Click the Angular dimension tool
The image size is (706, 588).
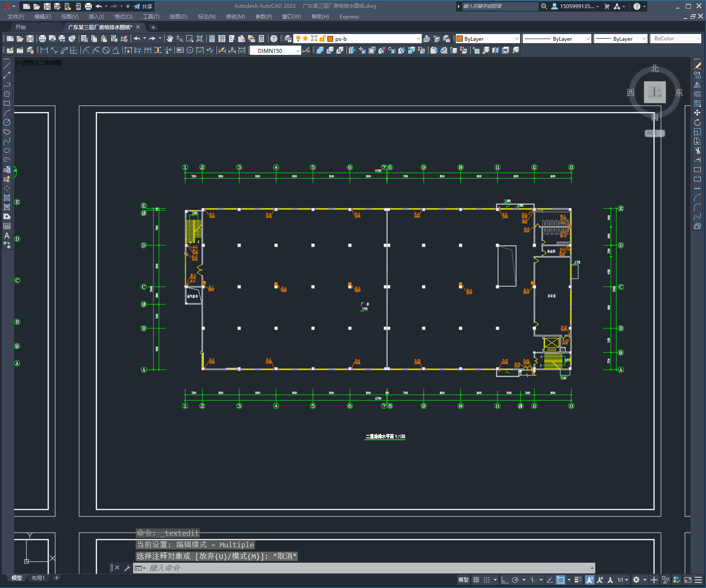pos(115,50)
